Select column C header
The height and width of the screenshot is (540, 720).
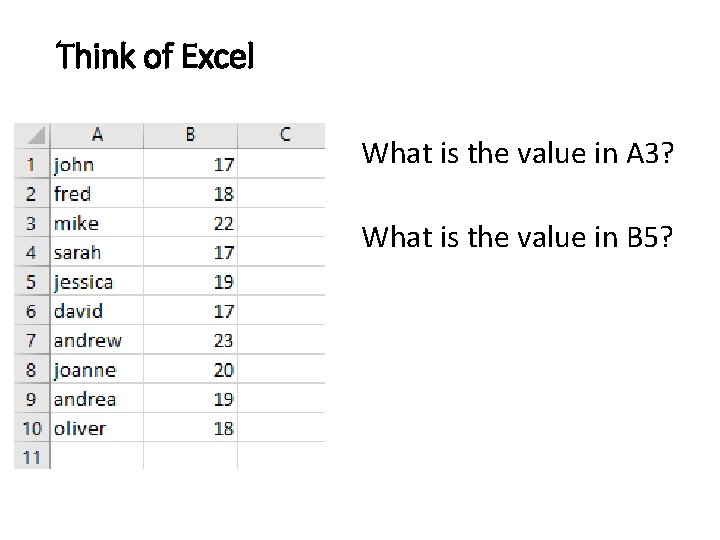point(284,135)
